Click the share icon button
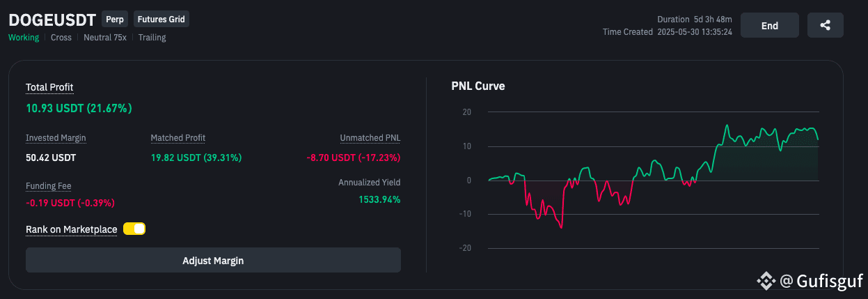 pos(825,25)
